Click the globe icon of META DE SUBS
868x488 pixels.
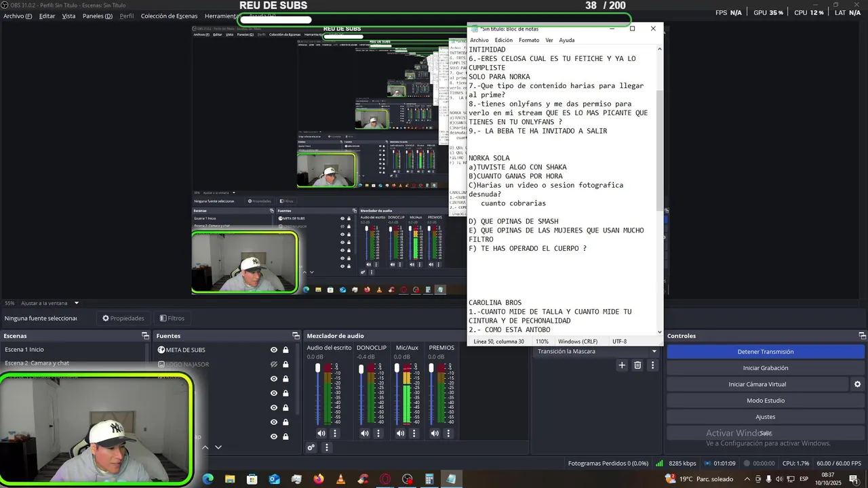[161, 350]
